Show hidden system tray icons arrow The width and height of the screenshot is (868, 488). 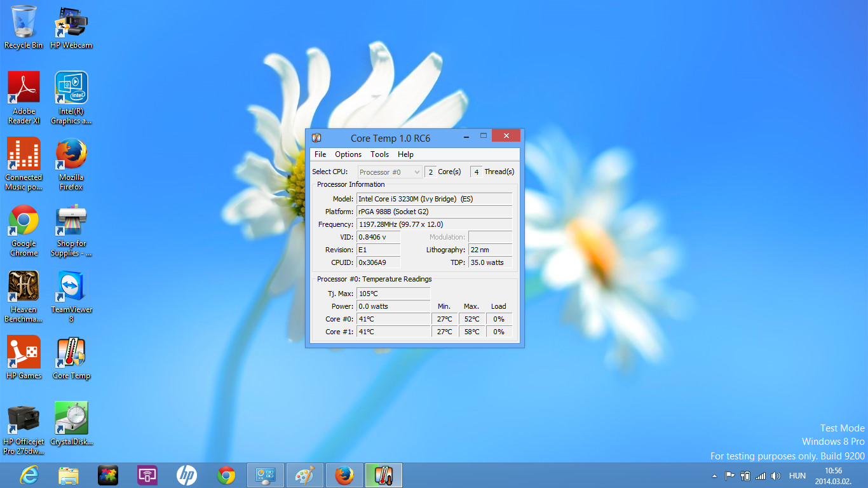point(714,475)
